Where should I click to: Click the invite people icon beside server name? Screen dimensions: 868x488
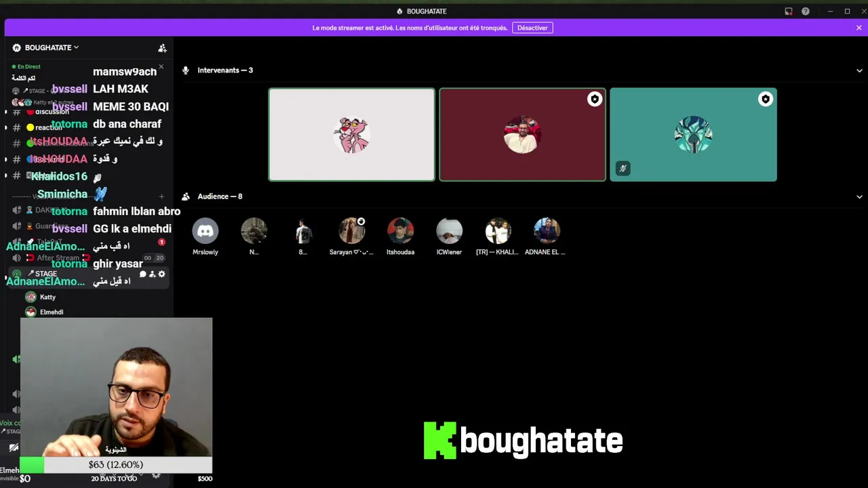162,48
